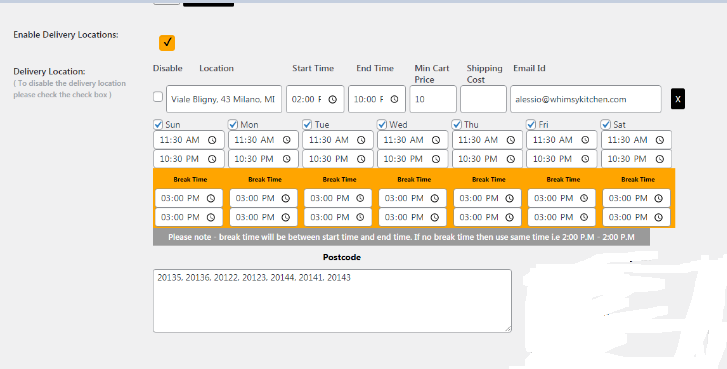Image resolution: width=727 pixels, height=369 pixels.
Task: Click the Min Cart Price field with 10
Action: point(433,99)
